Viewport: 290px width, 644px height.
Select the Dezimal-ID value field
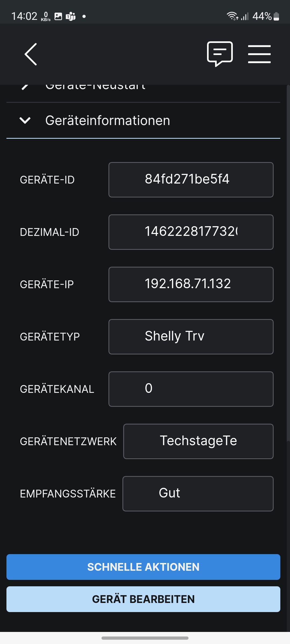tap(191, 232)
